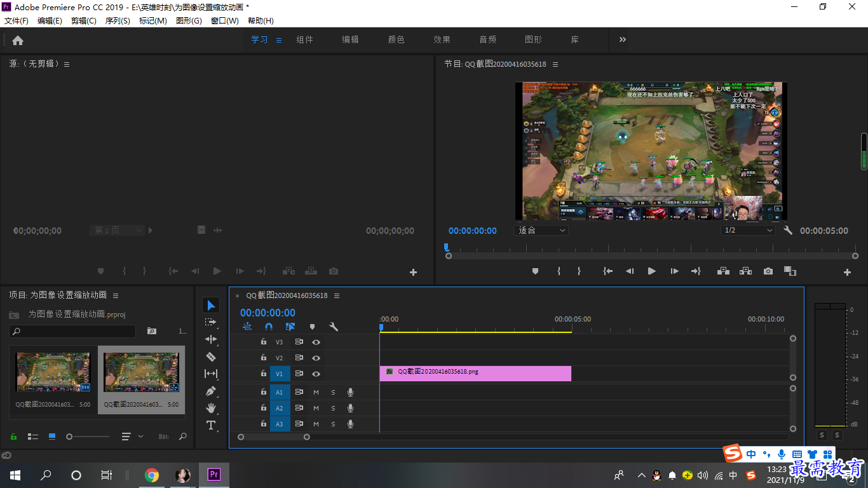868x488 pixels.
Task: Mark Out in program monitor
Action: [579, 271]
